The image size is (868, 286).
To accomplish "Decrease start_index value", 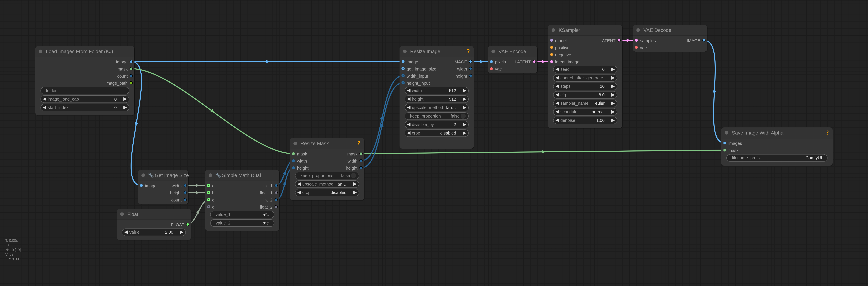I will (x=44, y=108).
